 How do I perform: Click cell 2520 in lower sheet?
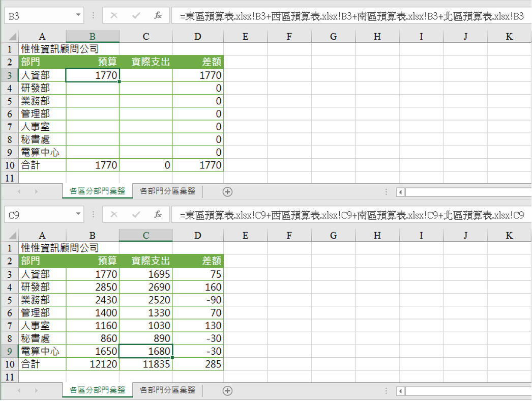coord(146,300)
